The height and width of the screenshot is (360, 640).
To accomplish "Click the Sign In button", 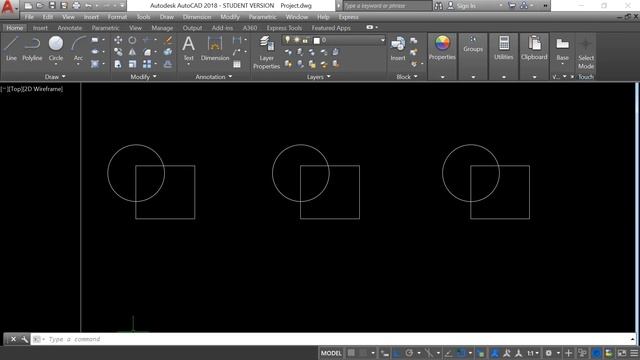I will (461, 6).
